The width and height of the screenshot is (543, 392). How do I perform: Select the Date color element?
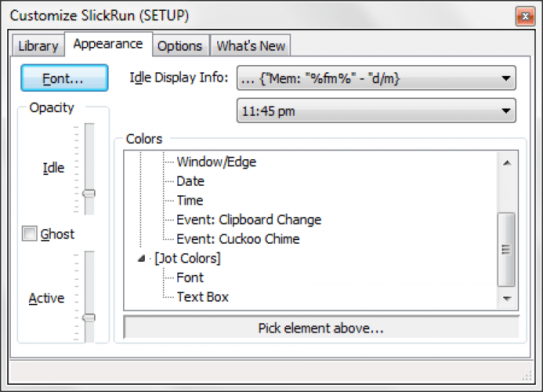190,181
